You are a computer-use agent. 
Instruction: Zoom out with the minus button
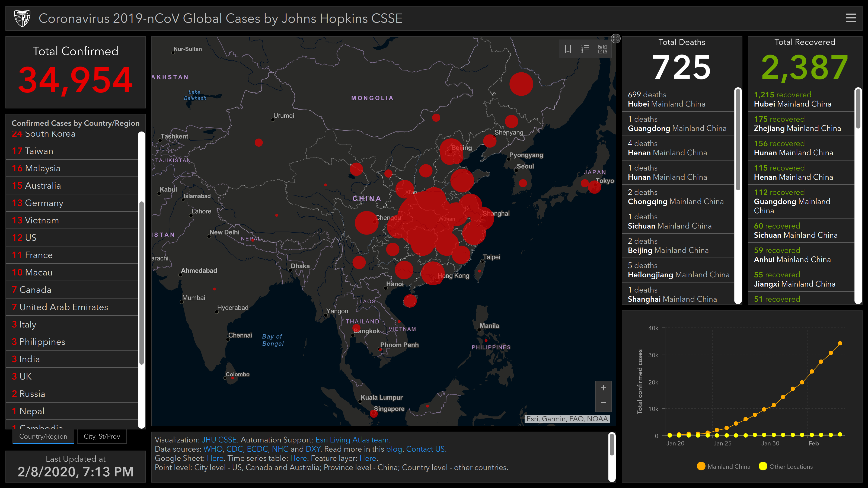(603, 403)
